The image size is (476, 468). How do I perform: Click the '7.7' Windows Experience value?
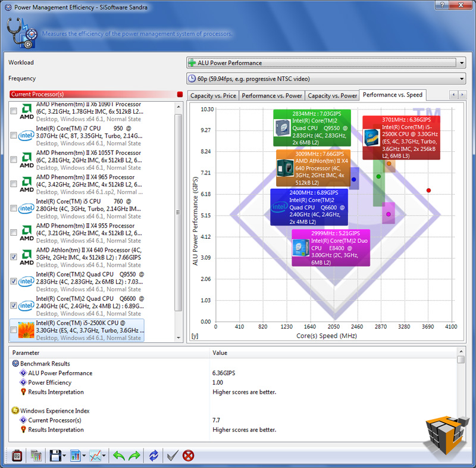pyautogui.click(x=216, y=420)
